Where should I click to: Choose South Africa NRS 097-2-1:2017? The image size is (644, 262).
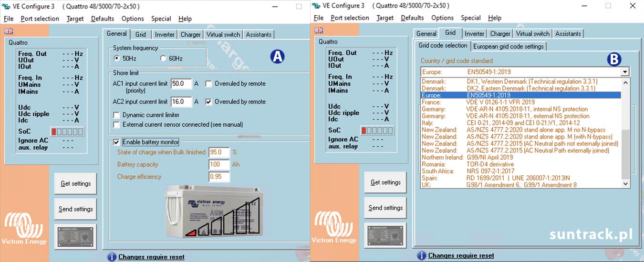[521, 171]
